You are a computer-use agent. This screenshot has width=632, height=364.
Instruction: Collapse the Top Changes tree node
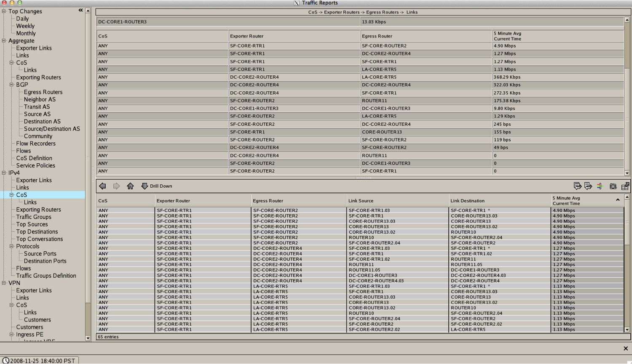point(4,11)
